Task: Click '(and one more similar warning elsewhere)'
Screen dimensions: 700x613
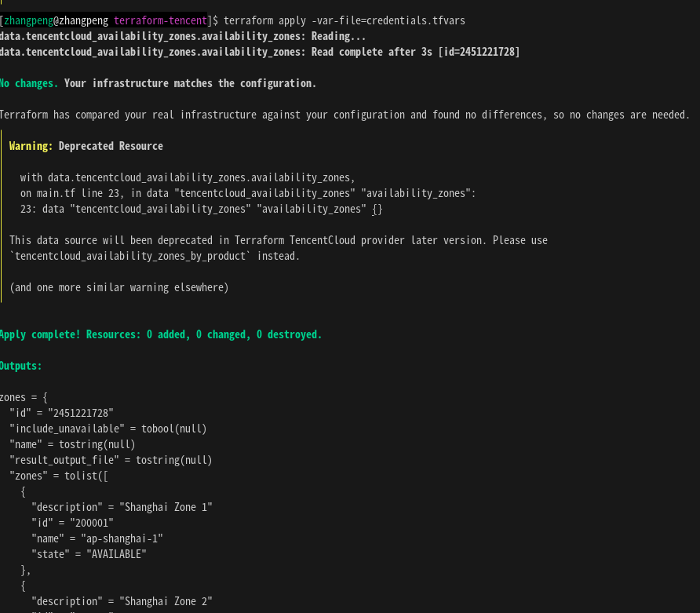Action: coord(119,287)
